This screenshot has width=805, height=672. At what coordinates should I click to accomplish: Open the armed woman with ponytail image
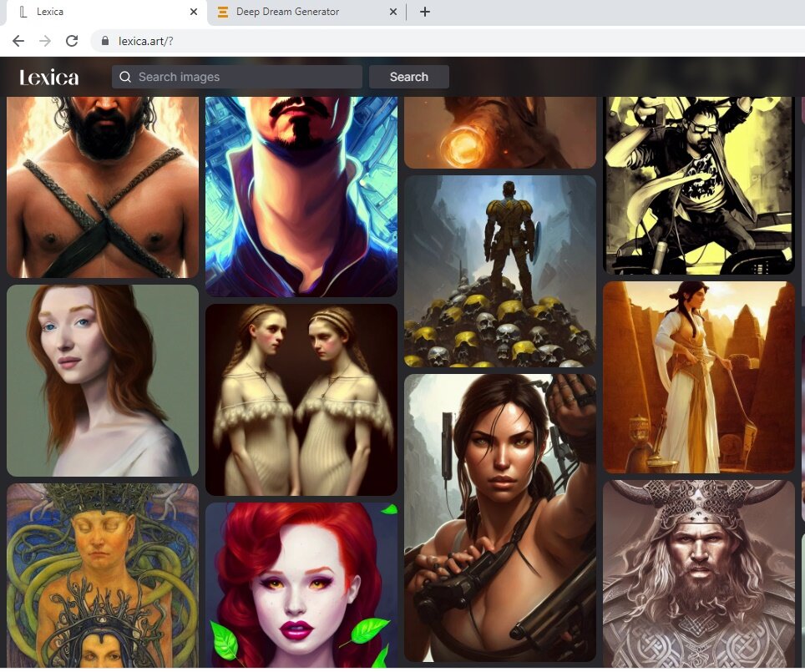click(x=500, y=518)
